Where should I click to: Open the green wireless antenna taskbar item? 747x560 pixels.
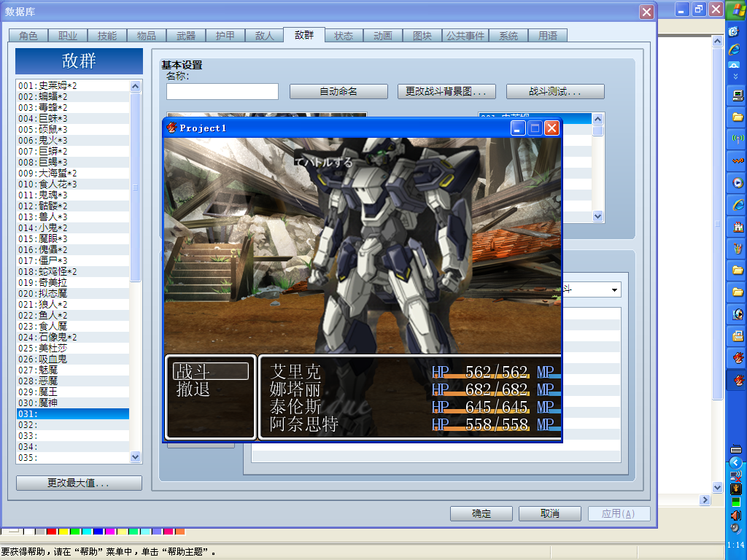[x=738, y=139]
